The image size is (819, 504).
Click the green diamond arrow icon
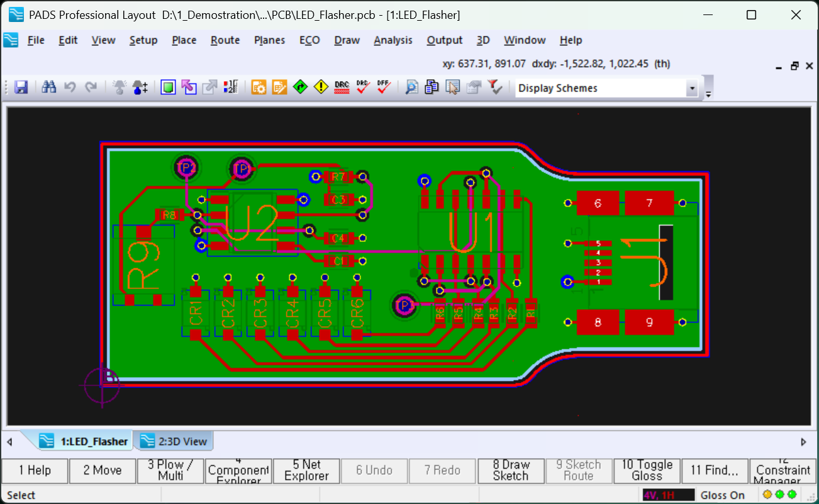(300, 87)
